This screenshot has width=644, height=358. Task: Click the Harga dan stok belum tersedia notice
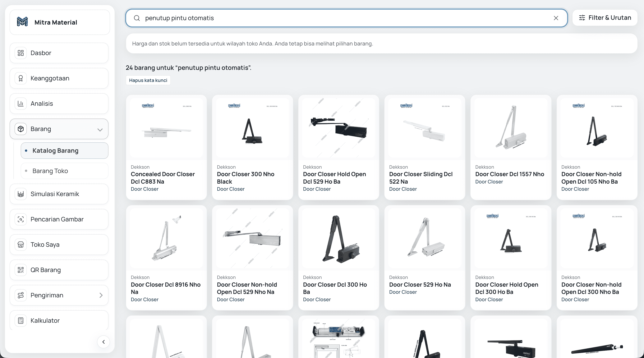tap(381, 44)
